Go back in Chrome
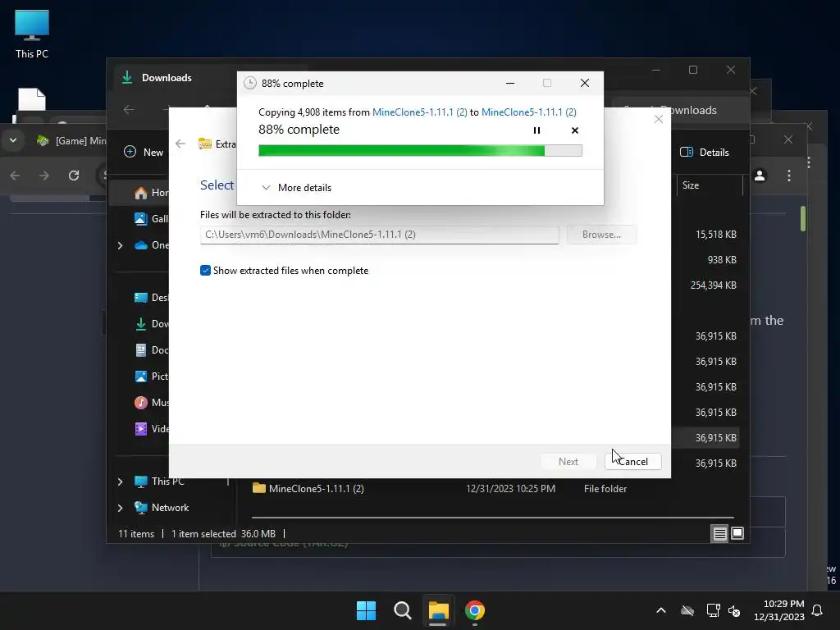The width and height of the screenshot is (840, 630). pos(15,176)
